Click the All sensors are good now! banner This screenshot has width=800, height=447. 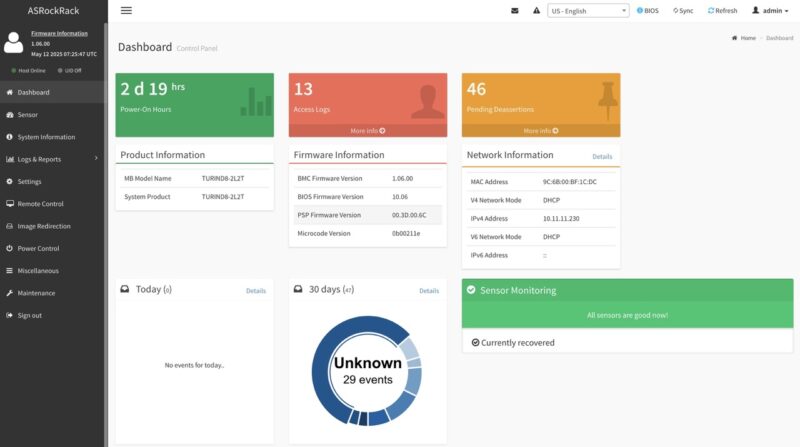coord(628,315)
